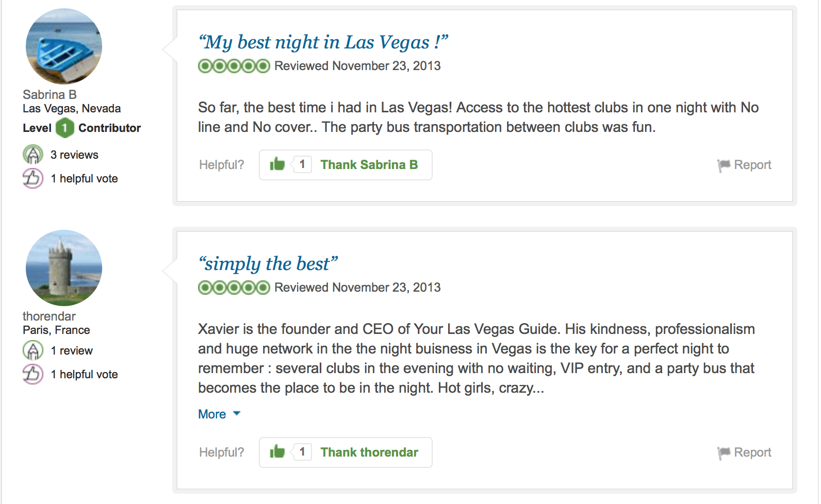
Task: Click the Thank Sabrina B button
Action: pos(346,165)
